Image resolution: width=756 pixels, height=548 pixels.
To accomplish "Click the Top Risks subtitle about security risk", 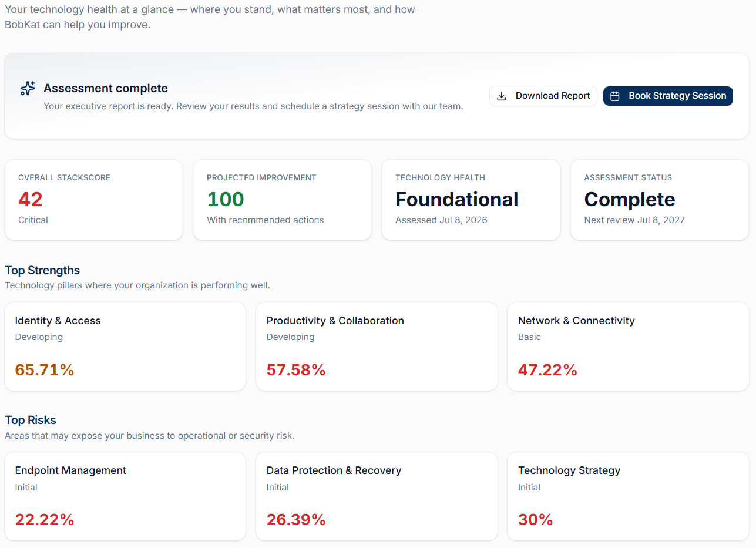I will pyautogui.click(x=150, y=436).
